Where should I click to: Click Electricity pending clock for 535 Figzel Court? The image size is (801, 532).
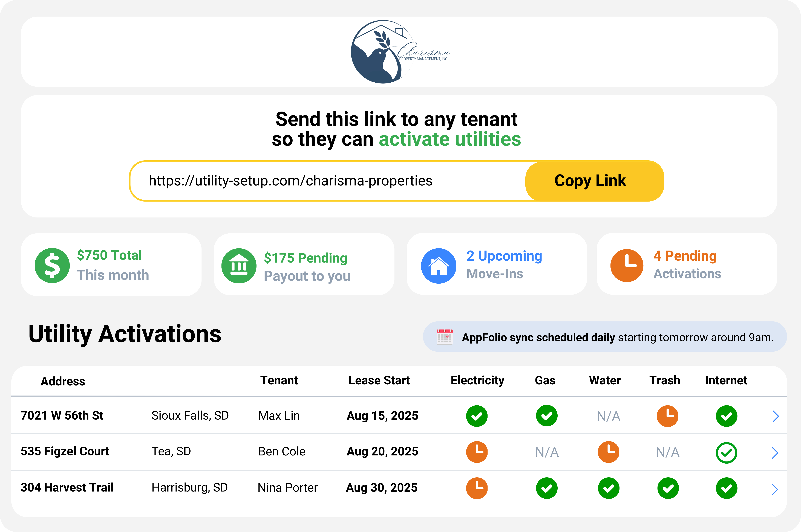(x=477, y=452)
